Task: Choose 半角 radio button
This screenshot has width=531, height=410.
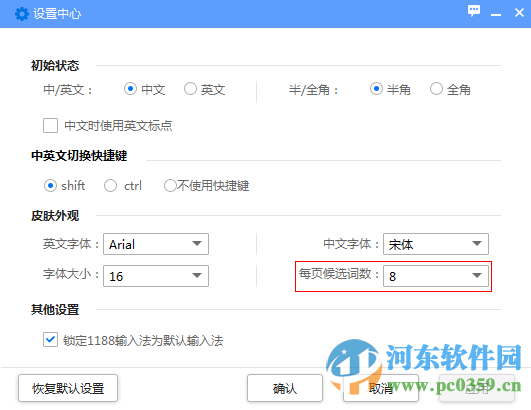Action: point(376,89)
